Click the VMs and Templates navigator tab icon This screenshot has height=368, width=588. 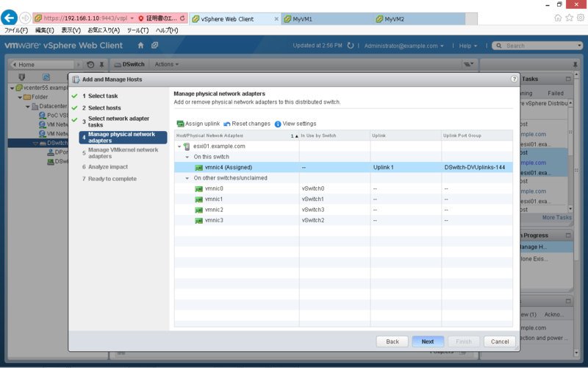[x=46, y=77]
